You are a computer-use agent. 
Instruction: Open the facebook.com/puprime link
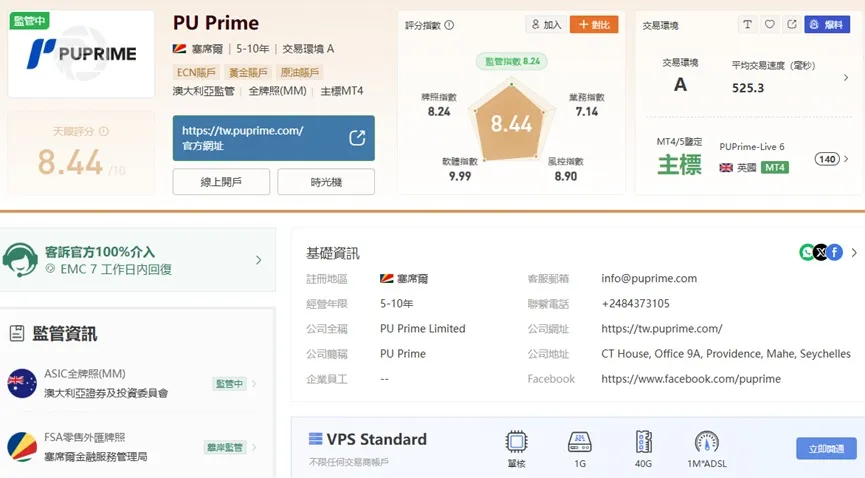click(x=691, y=379)
